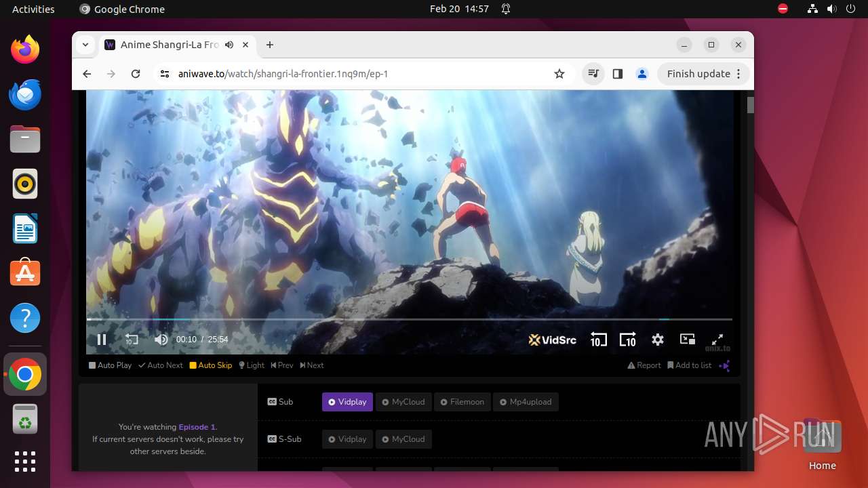868x488 pixels.
Task: Skip forward 10 seconds button
Action: (628, 340)
